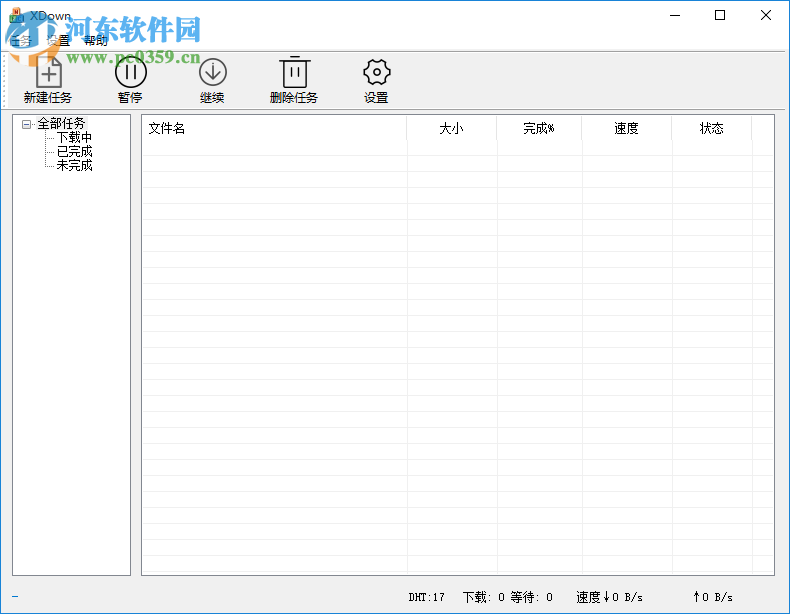Sort by the 大小 column header
Screen dimensions: 790x614
(451, 128)
